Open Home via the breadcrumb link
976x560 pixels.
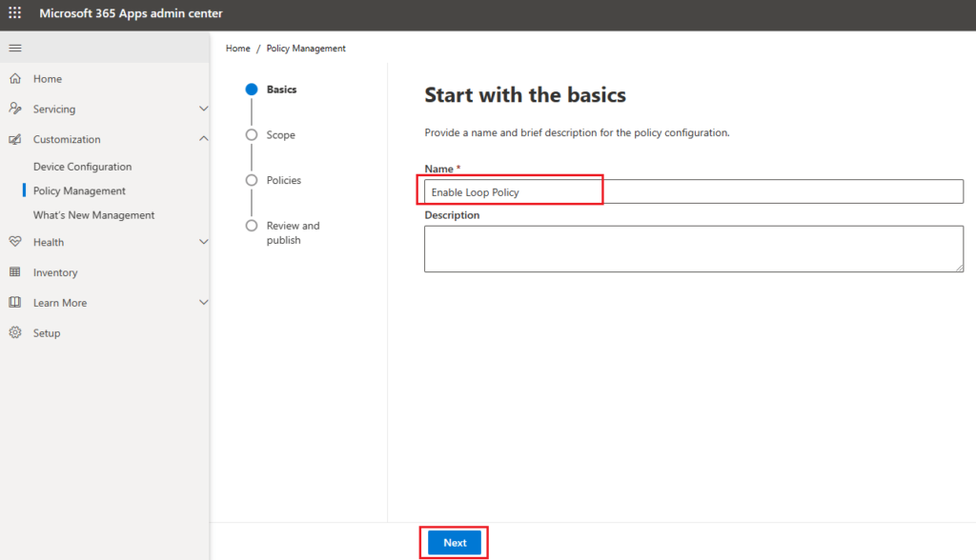tap(237, 48)
